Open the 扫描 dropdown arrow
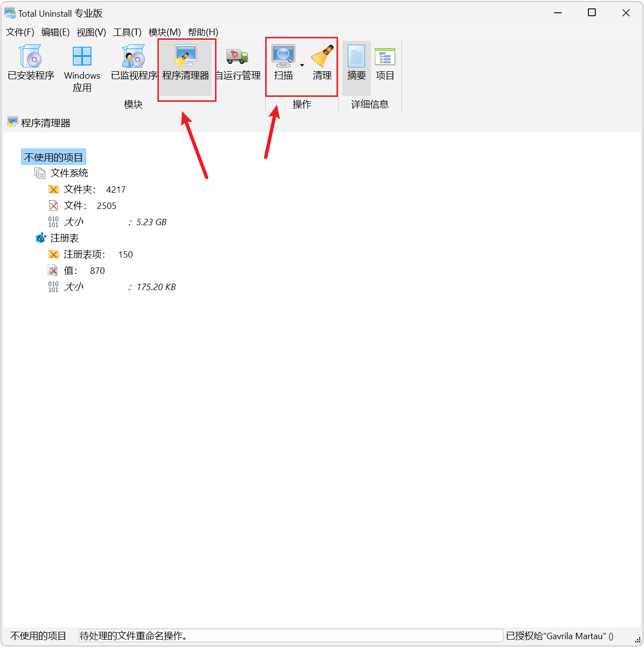The image size is (644, 648). click(x=302, y=65)
